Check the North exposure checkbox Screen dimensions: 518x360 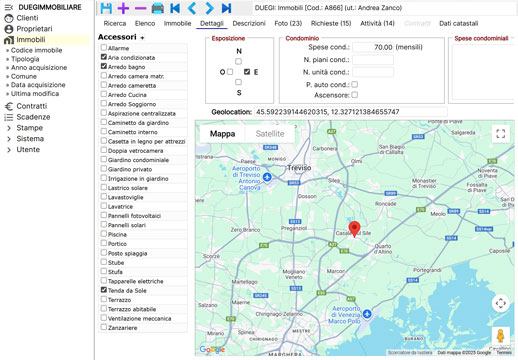238,61
